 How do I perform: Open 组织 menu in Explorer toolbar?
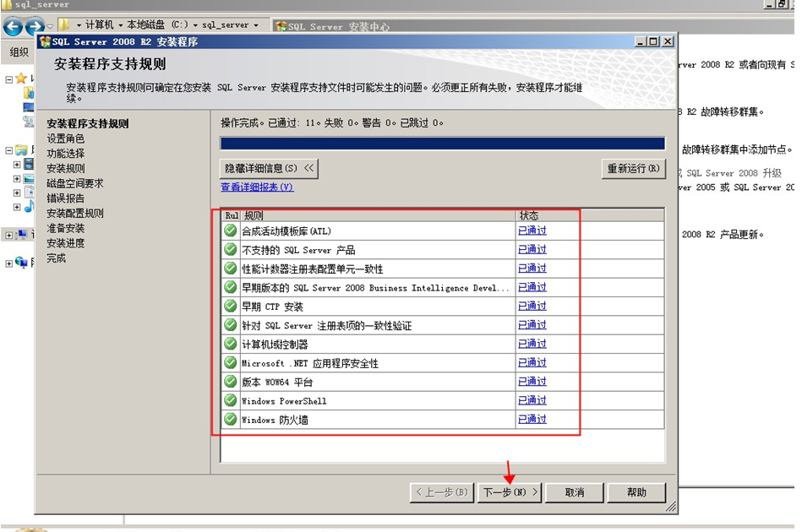click(x=19, y=52)
